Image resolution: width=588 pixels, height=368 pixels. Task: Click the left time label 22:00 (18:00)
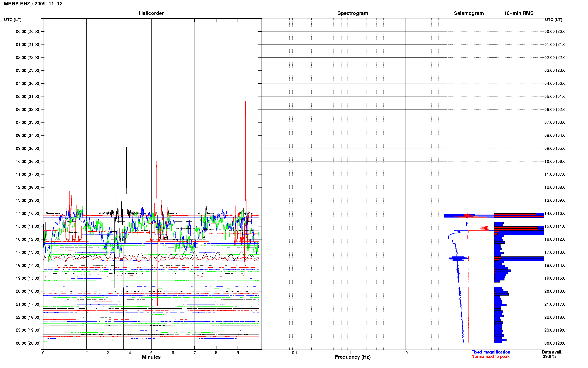pos(28,317)
